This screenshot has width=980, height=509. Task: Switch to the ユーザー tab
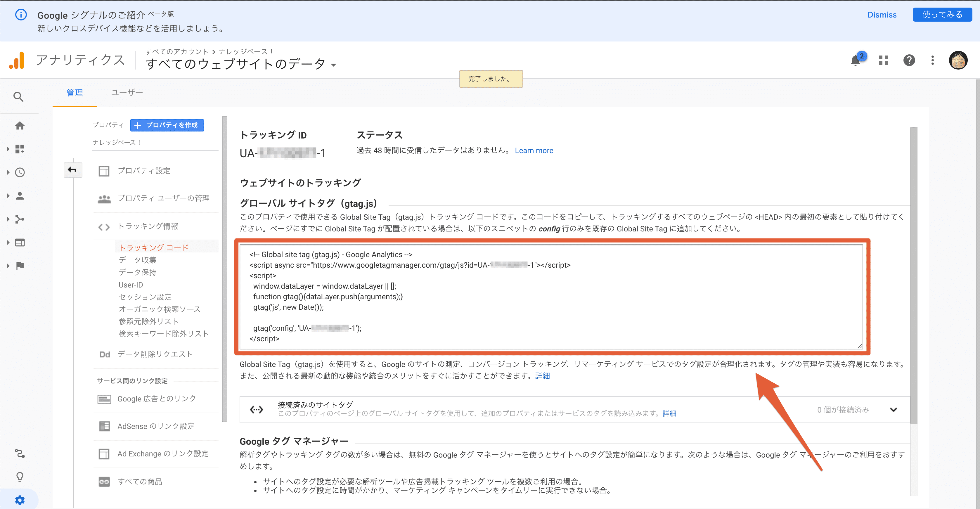click(x=127, y=93)
